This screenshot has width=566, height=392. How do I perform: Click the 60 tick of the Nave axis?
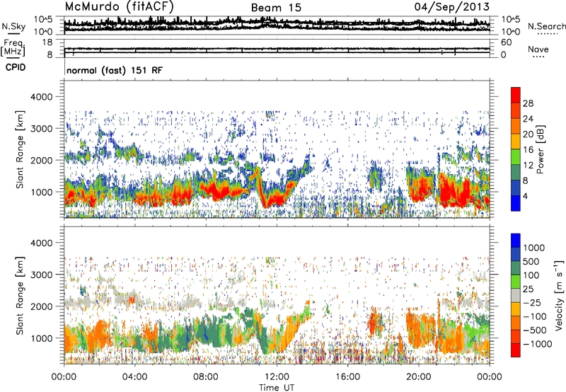[x=507, y=42]
